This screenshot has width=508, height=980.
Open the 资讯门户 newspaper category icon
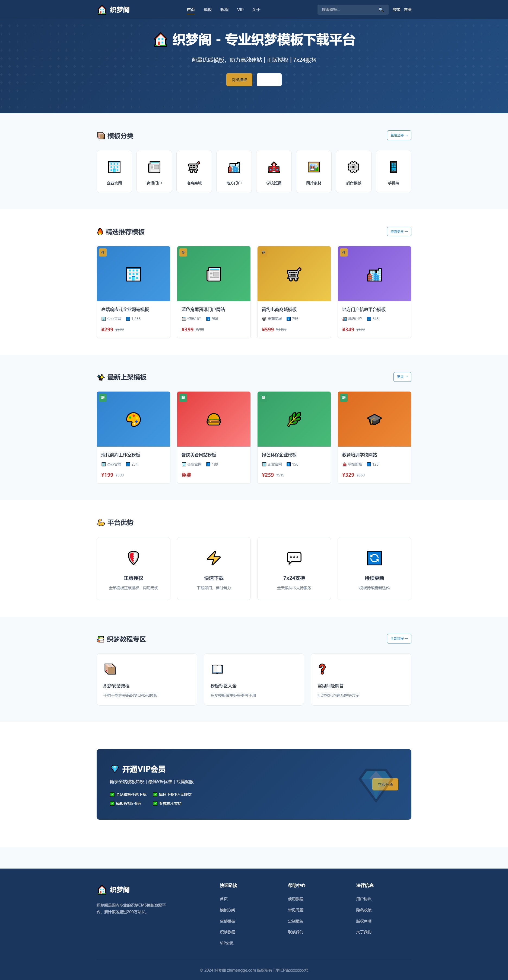point(154,167)
